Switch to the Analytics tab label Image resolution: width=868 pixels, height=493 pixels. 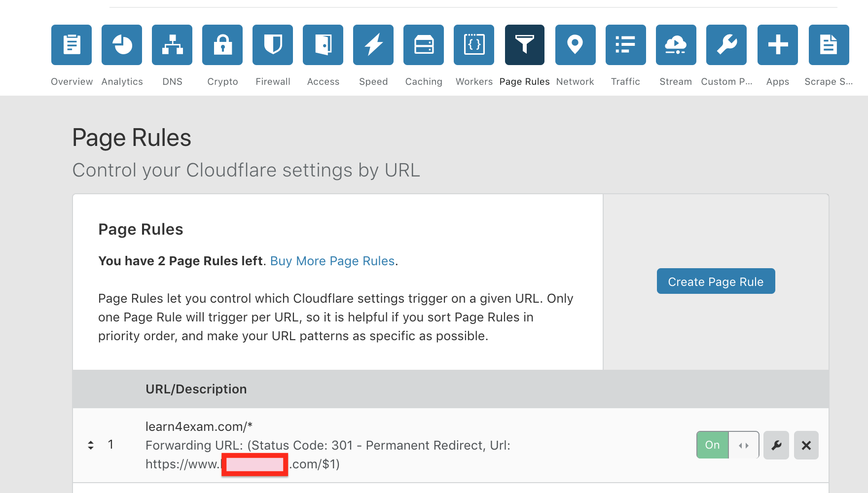[x=122, y=82]
